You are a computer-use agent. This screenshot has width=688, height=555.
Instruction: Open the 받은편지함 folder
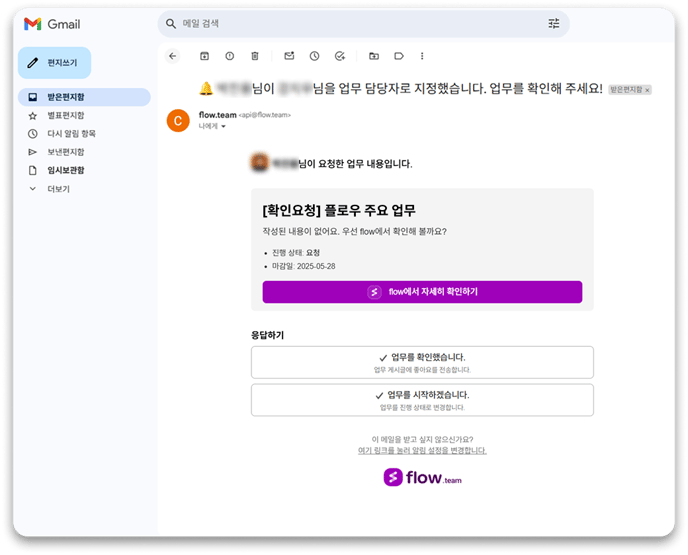coord(84,97)
